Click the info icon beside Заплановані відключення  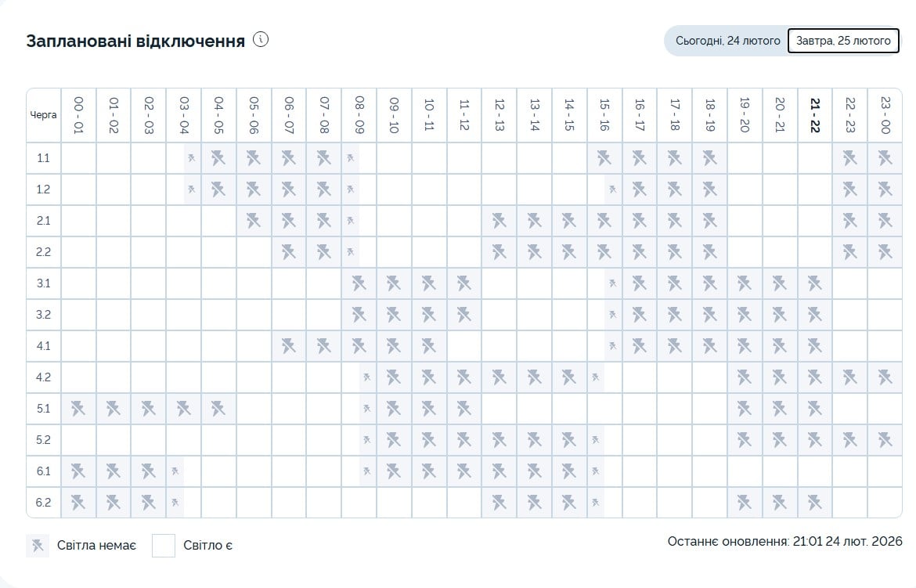coord(261,40)
